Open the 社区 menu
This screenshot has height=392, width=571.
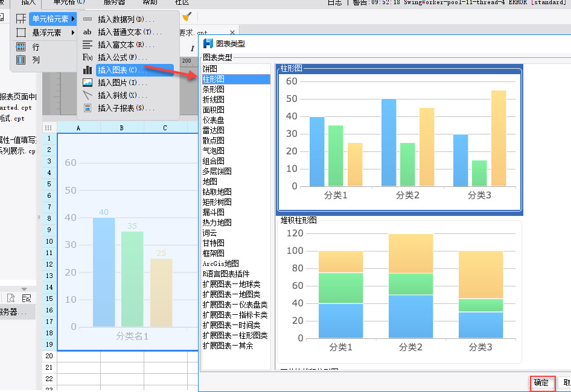click(x=182, y=2)
